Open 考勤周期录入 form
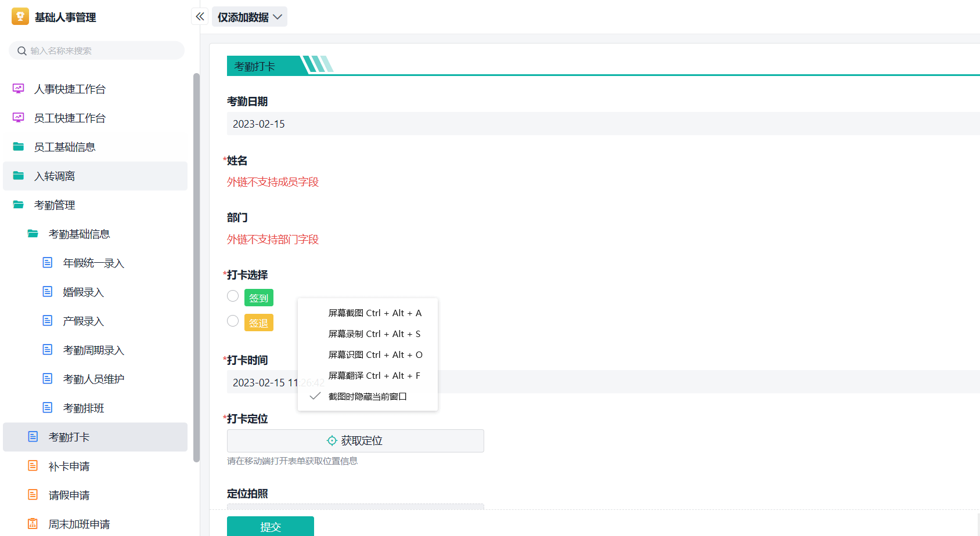Screen dimensions: 980x536 95,350
